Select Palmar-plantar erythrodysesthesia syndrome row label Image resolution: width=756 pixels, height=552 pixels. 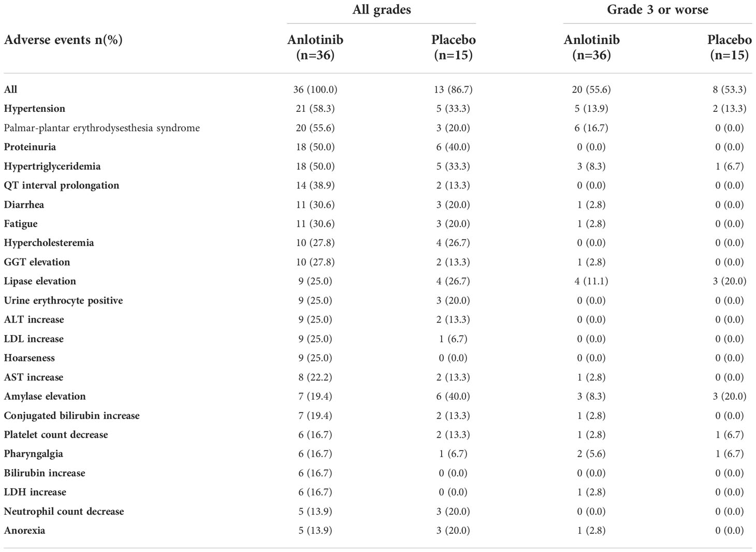tap(101, 128)
